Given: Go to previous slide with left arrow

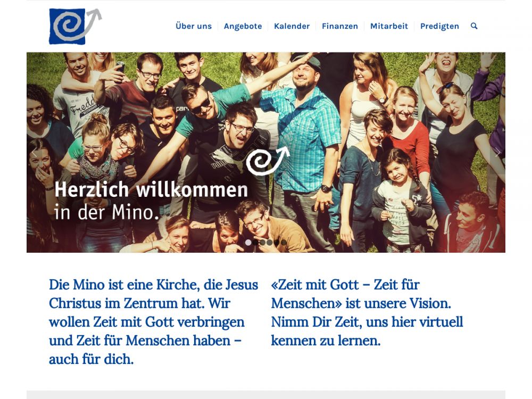Looking at the screenshot, I should [34, 153].
